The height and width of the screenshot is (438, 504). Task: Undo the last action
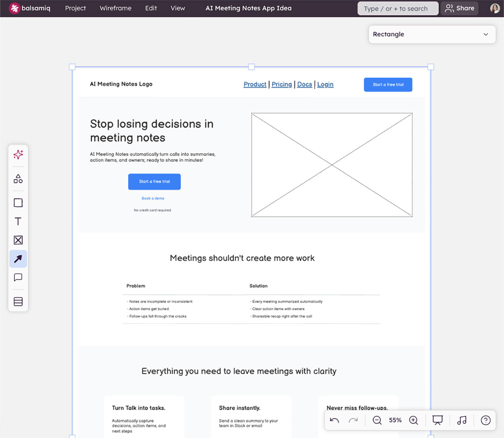(x=334, y=420)
